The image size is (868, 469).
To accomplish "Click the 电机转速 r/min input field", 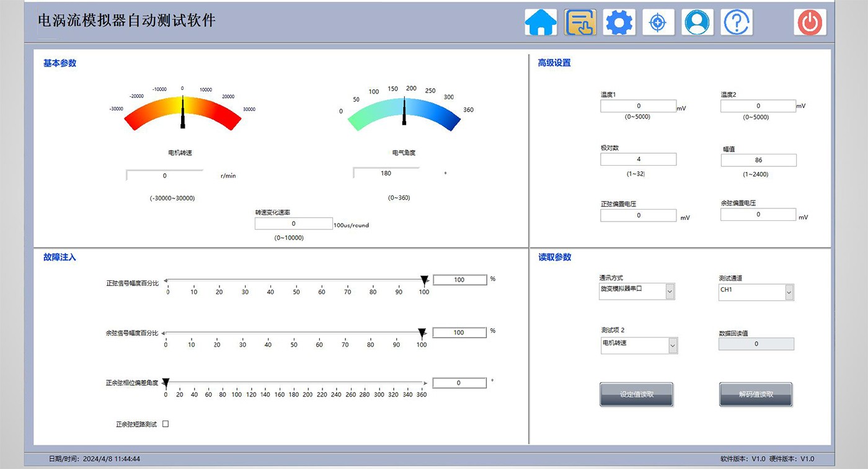I will 165,176.
